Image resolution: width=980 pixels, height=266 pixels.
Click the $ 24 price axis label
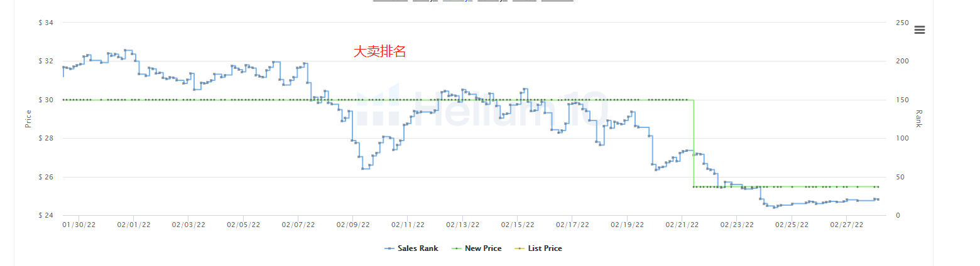(46, 216)
